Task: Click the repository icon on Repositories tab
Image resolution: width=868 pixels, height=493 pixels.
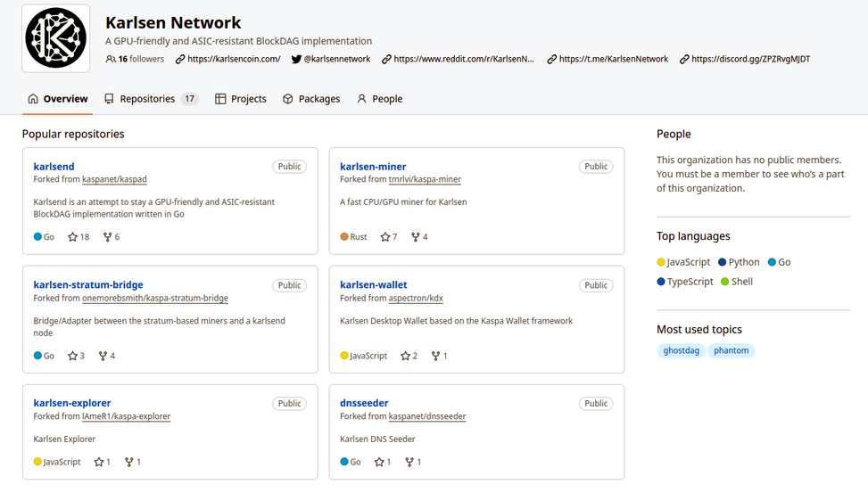Action: (109, 99)
